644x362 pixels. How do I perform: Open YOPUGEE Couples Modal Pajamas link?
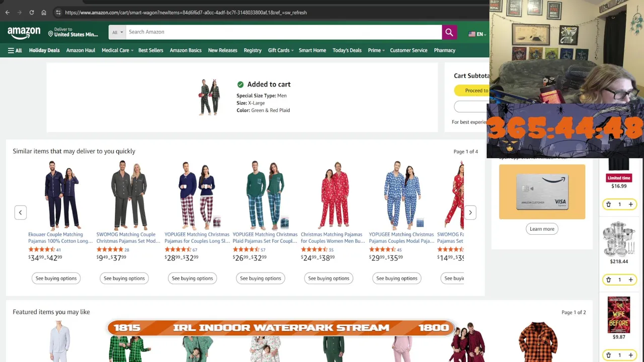point(401,237)
